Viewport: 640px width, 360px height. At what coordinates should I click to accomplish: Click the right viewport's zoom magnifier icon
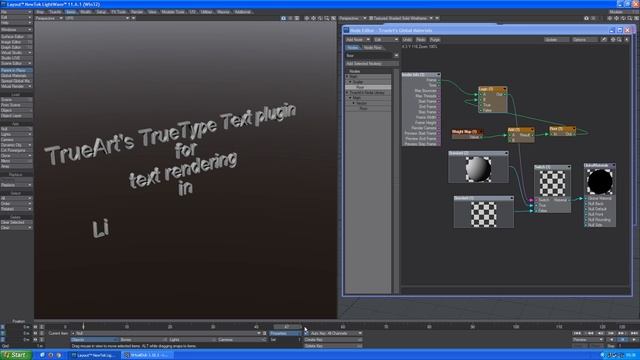coord(629,18)
